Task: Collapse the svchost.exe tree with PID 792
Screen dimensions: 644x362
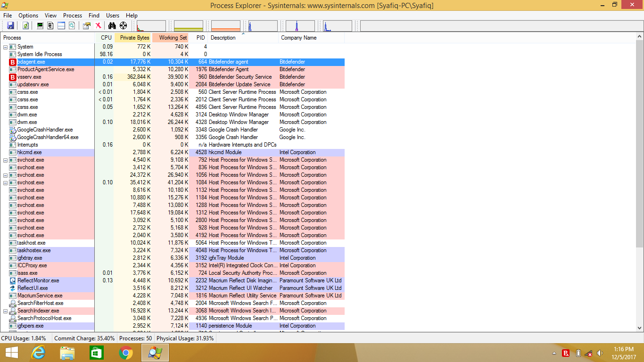Action: pos(5,160)
